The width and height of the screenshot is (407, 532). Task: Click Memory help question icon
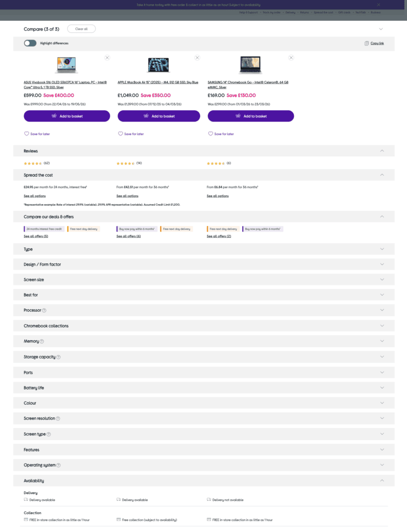pos(42,341)
